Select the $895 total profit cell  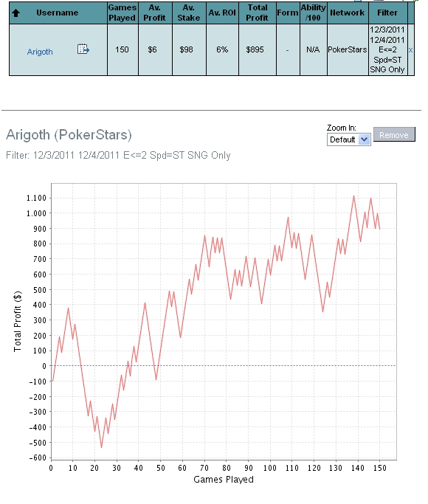tap(258, 50)
